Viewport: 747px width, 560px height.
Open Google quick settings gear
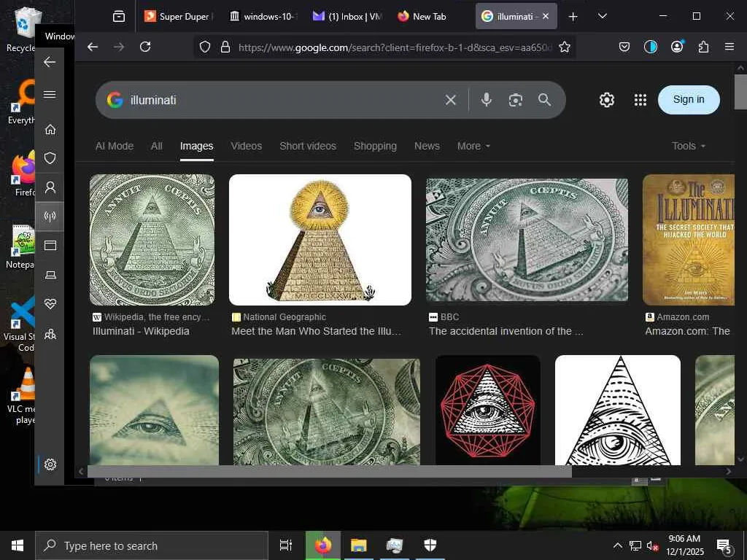606,100
